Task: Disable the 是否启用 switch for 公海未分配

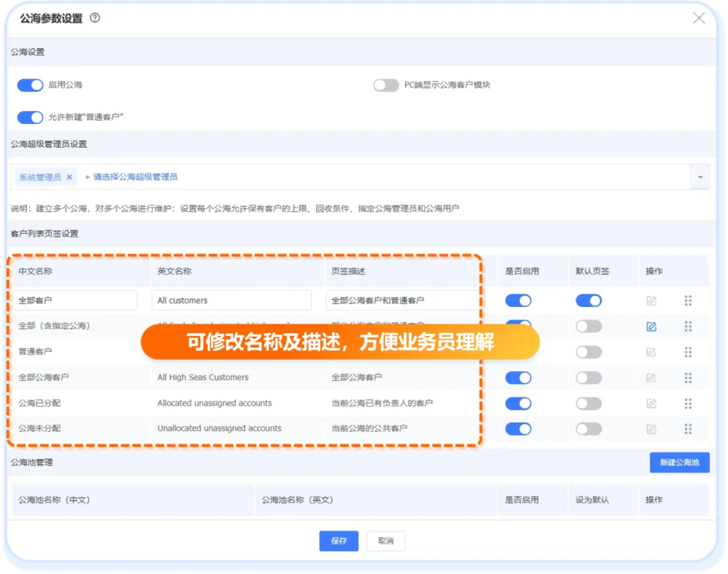Action: coord(518,429)
